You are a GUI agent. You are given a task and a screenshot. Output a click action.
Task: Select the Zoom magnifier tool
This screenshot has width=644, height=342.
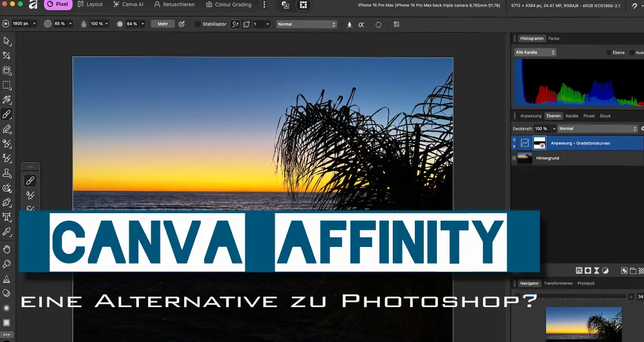7,264
